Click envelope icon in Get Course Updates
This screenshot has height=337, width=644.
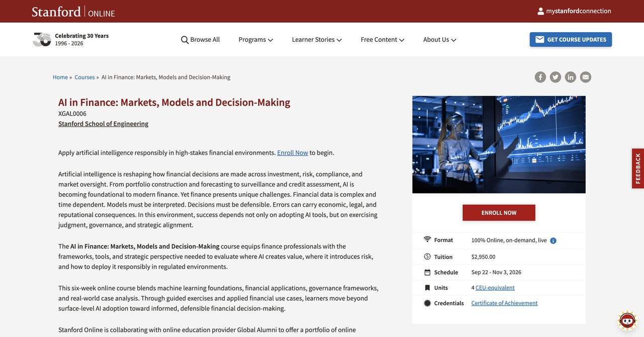[540, 40]
